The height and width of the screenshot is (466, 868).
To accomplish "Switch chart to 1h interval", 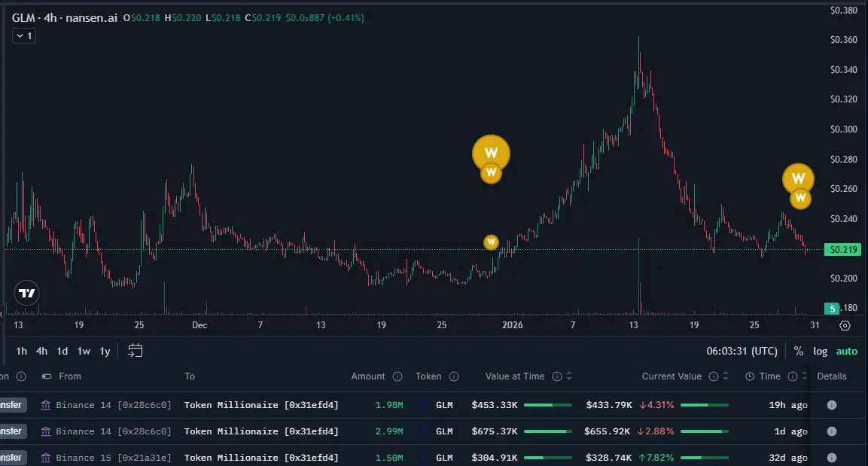I will [22, 351].
